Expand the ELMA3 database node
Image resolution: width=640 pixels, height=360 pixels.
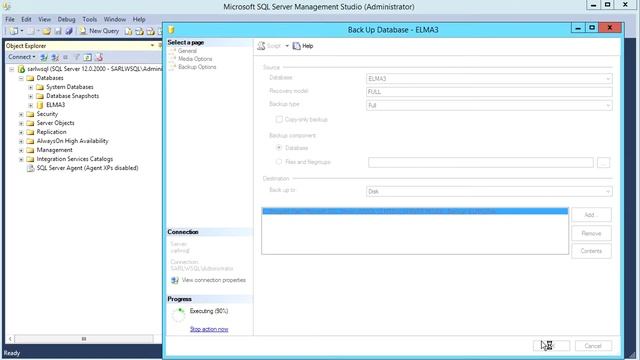click(31, 105)
